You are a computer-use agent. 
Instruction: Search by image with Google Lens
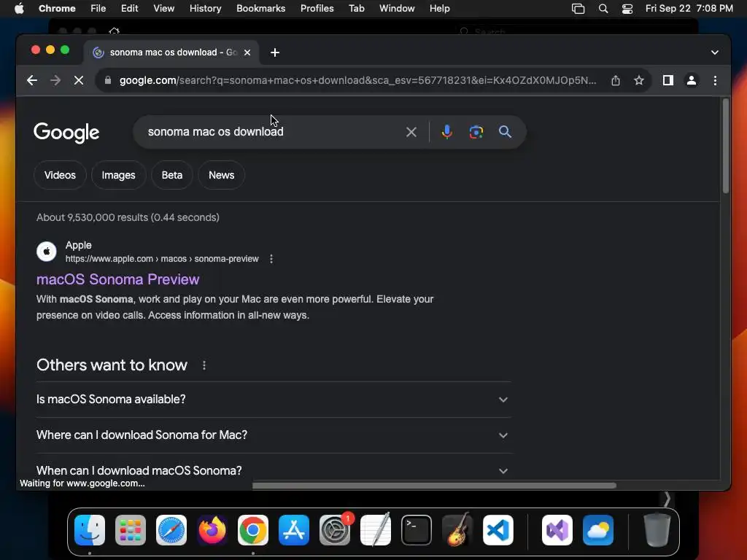[476, 132]
